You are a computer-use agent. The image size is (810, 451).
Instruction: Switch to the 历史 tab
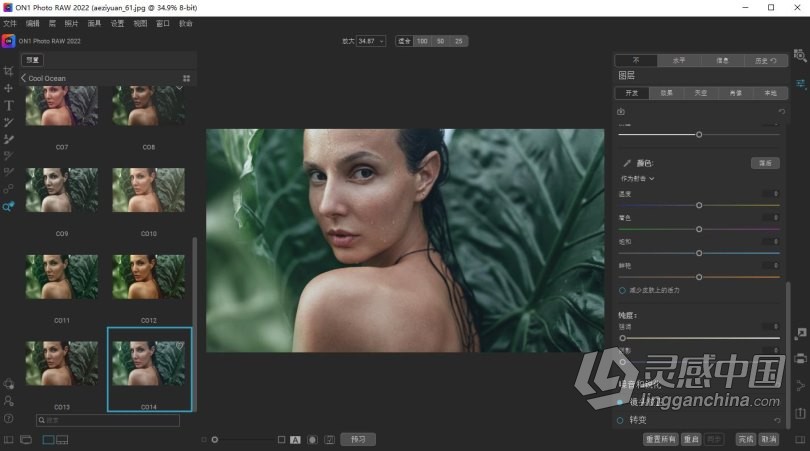pyautogui.click(x=765, y=60)
